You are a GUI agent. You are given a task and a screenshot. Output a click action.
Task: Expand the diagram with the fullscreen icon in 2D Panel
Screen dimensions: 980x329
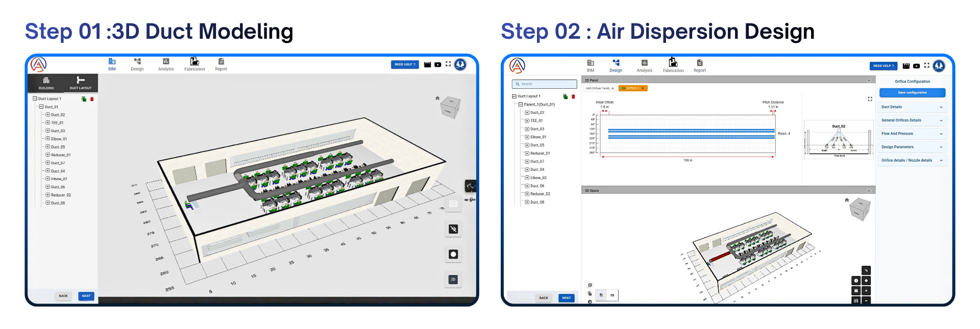[x=870, y=99]
